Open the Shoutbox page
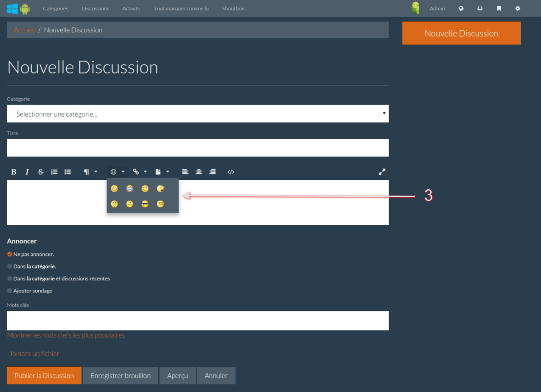This screenshot has width=541, height=392. (233, 9)
